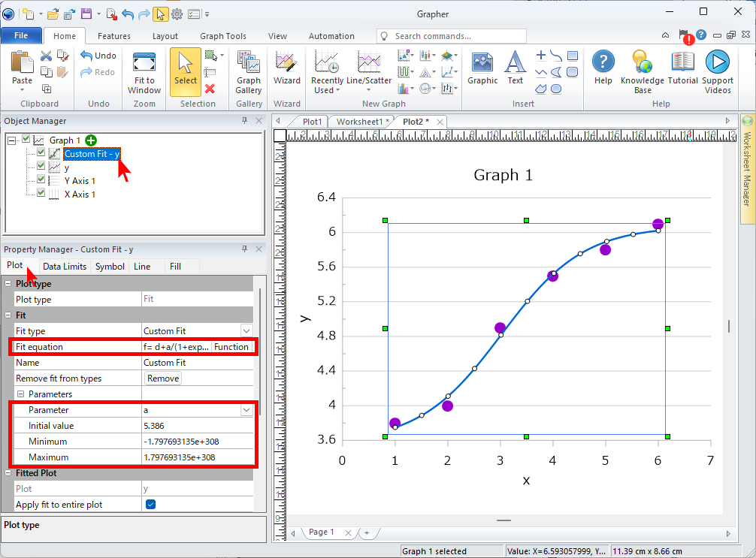The height and width of the screenshot is (558, 756).
Task: Select the Text insert tool
Action: (x=515, y=69)
